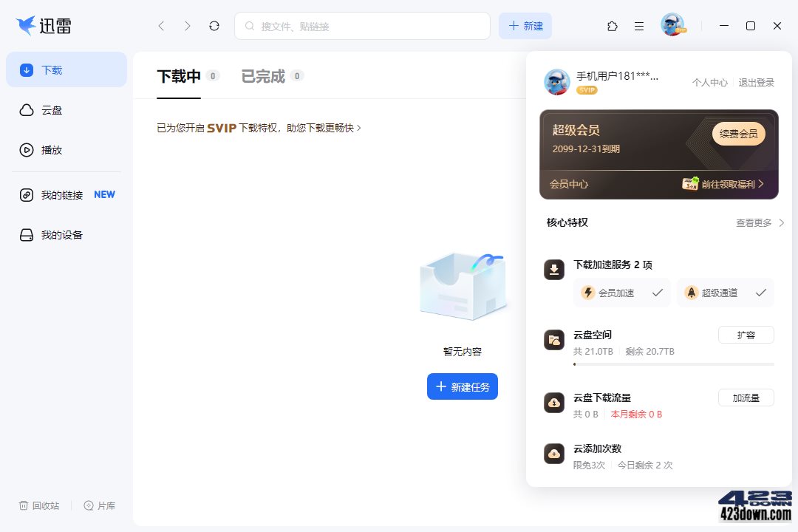Viewport: 798px width, 532px height.
Task: Click the 扩容 button for cloud space
Action: tap(746, 335)
